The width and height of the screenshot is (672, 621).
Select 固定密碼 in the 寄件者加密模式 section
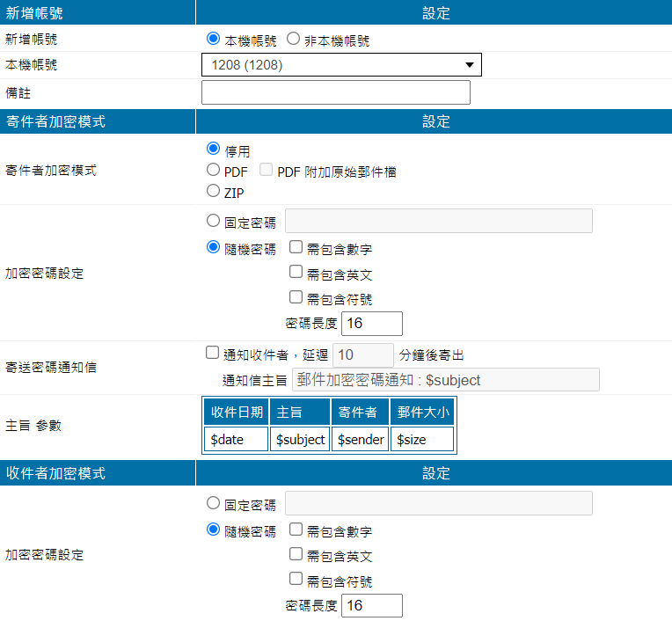(212, 221)
